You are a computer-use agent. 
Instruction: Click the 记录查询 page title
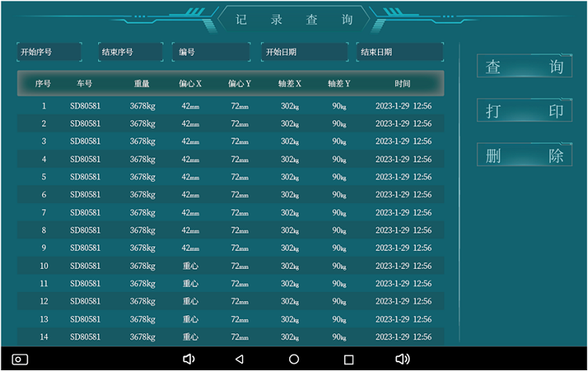pyautogui.click(x=294, y=20)
